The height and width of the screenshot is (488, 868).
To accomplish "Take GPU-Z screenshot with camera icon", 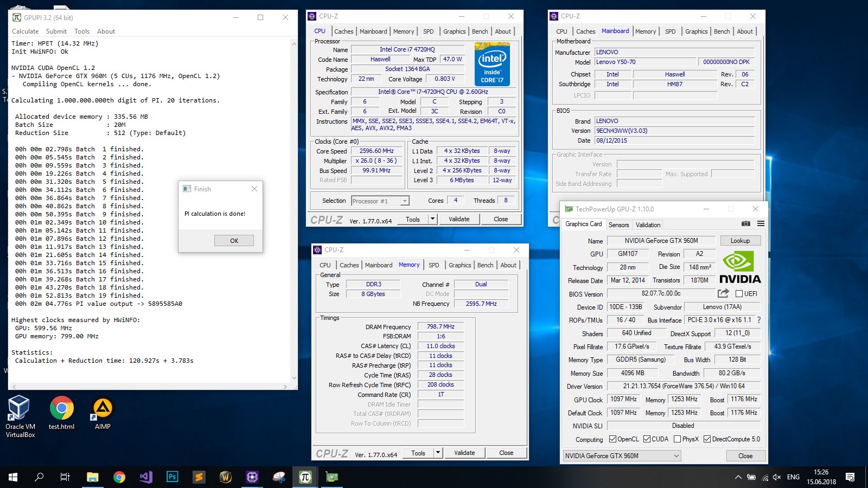I will pyautogui.click(x=746, y=223).
